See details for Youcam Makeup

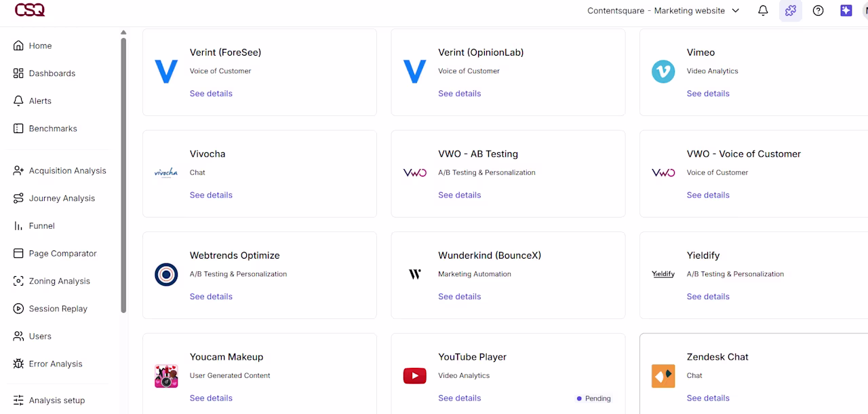click(211, 398)
